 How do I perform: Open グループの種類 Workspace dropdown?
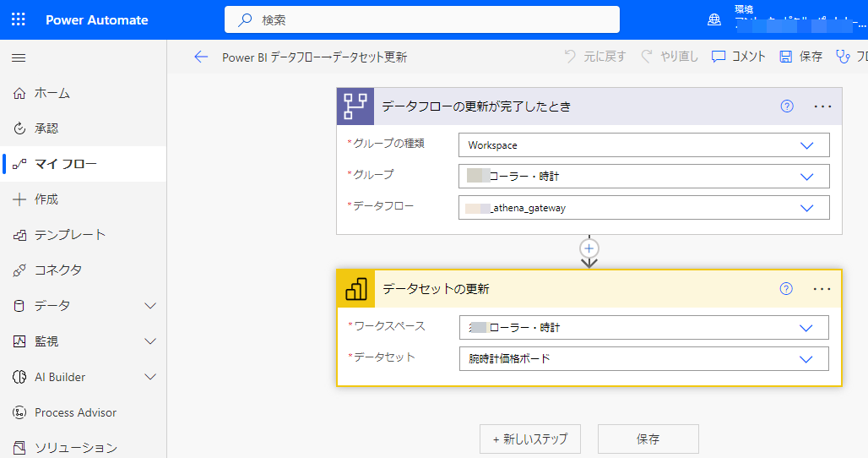tap(643, 145)
